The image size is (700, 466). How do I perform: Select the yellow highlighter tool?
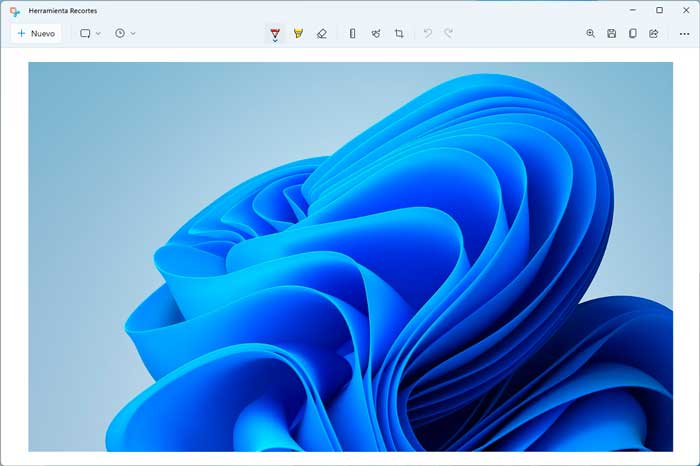[x=298, y=33]
